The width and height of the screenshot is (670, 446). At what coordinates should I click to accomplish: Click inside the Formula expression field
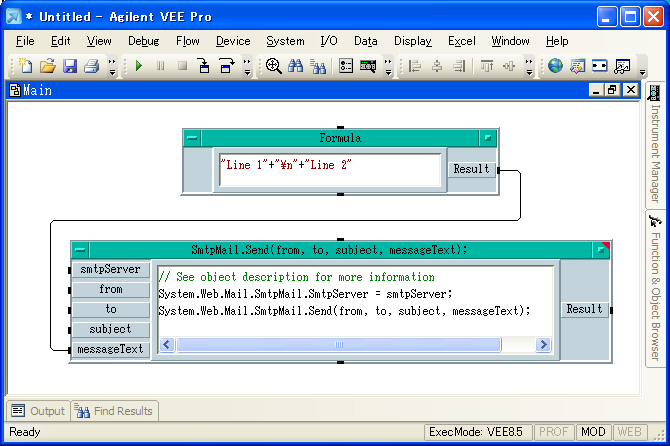pos(330,170)
